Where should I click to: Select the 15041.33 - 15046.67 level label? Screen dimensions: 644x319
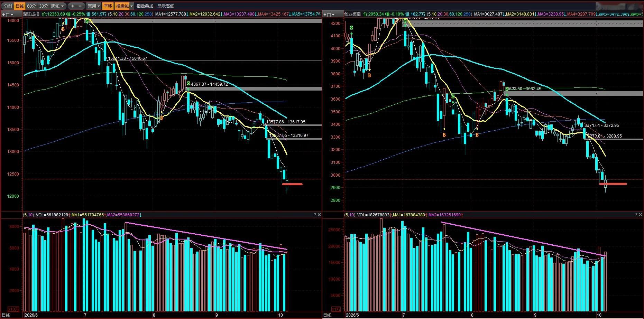128,58
